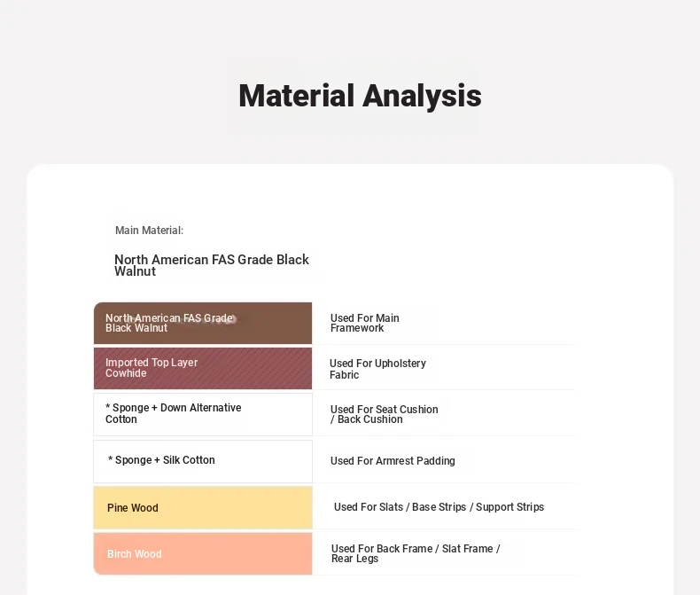Click the Pine Wood label text

(x=133, y=508)
